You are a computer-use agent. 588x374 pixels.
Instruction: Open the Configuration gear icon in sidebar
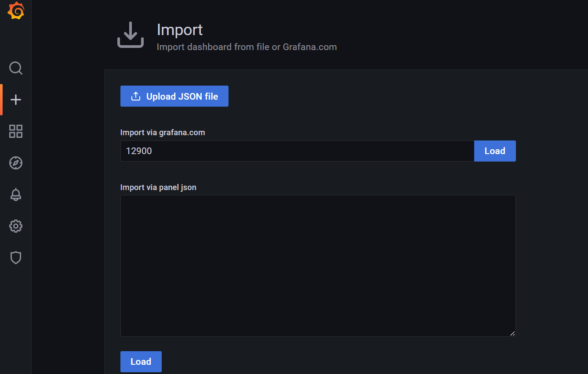coord(16,226)
